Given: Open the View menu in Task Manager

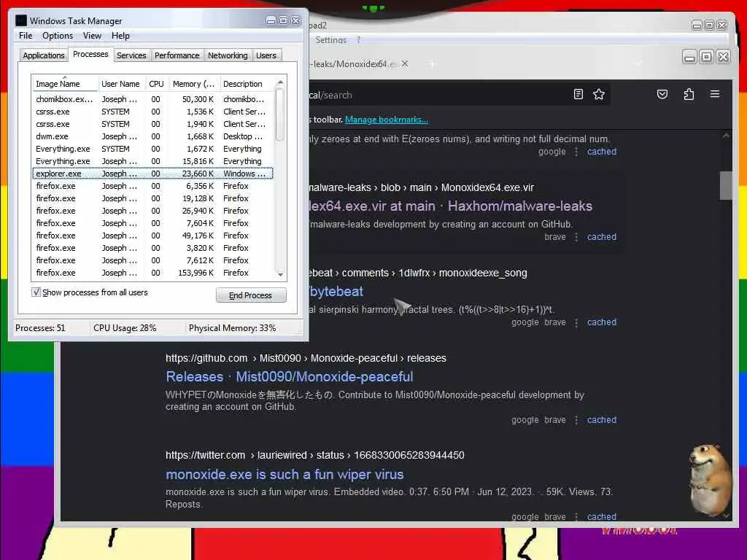Looking at the screenshot, I should [92, 36].
